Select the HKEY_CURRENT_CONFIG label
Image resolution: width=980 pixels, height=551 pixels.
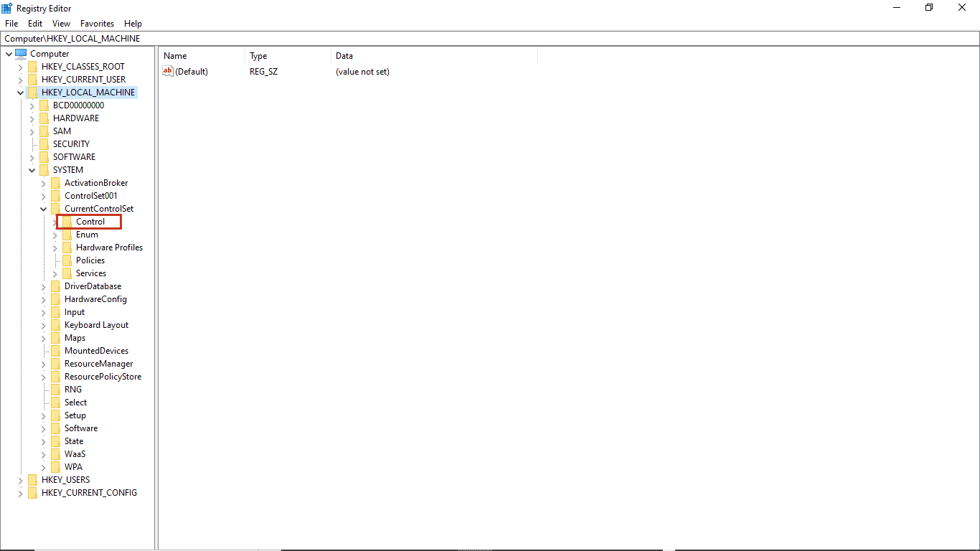click(x=89, y=493)
